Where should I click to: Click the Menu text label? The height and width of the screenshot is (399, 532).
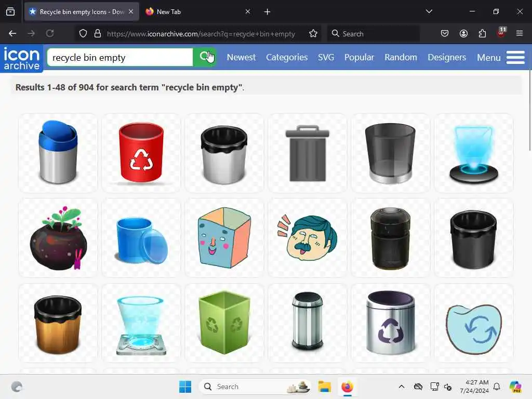tap(488, 58)
